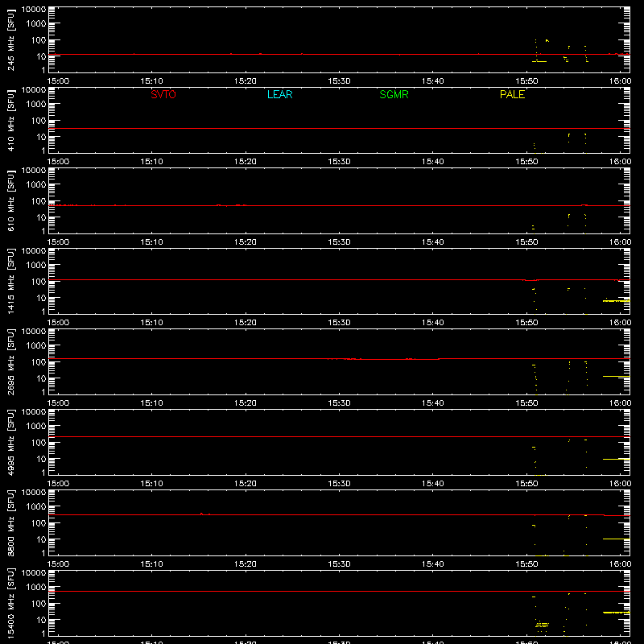This screenshot has width=644, height=644.
Task: Select the 410 MHz [SFU] axis title
Action: point(10,121)
